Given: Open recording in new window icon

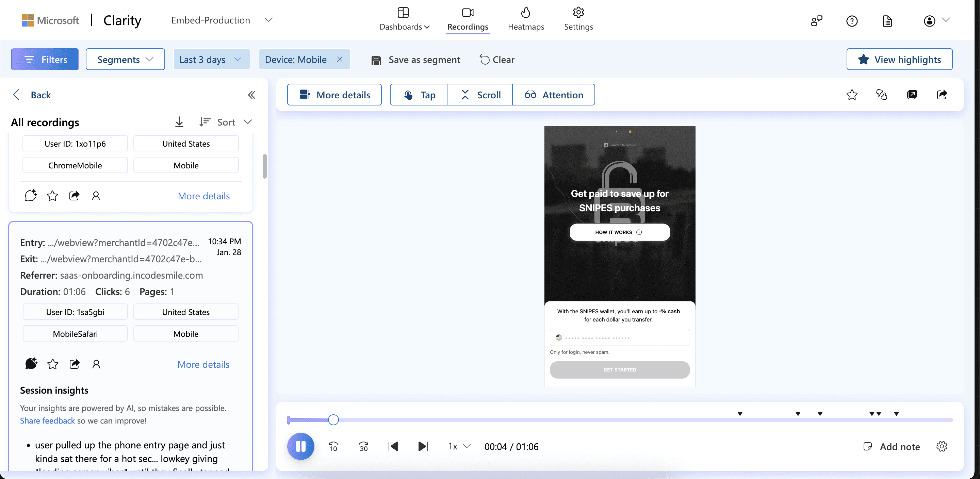Looking at the screenshot, I should (912, 95).
